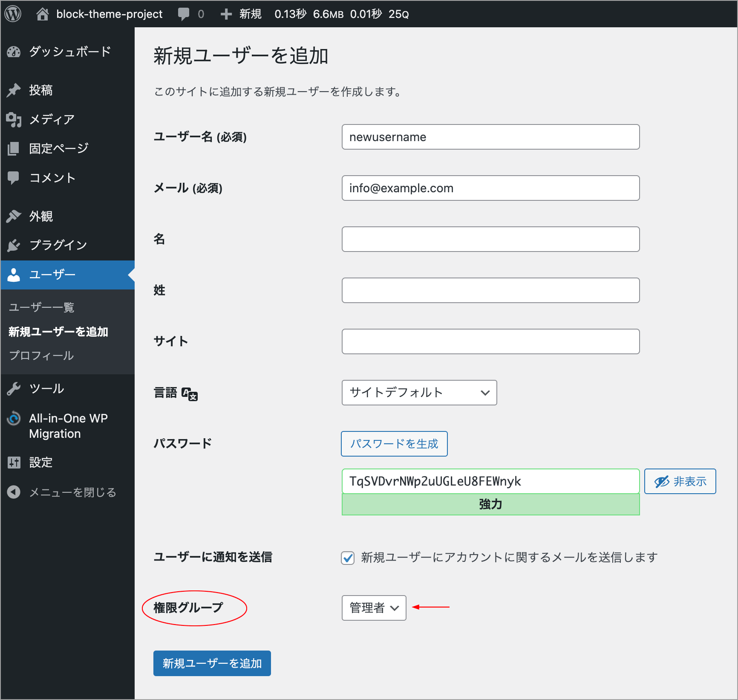Expand the 権限グループ role dropdown

click(374, 608)
